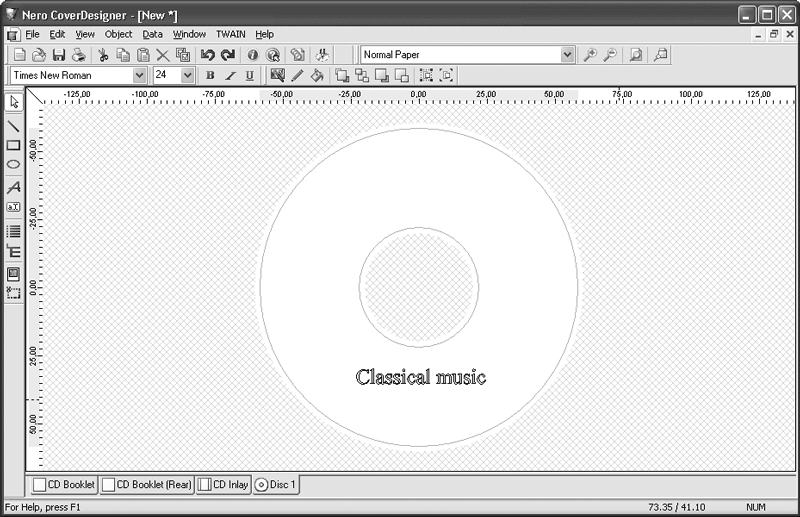Screen dimensions: 800x517
Task: Click the Cut scissors icon
Action: (x=102, y=55)
